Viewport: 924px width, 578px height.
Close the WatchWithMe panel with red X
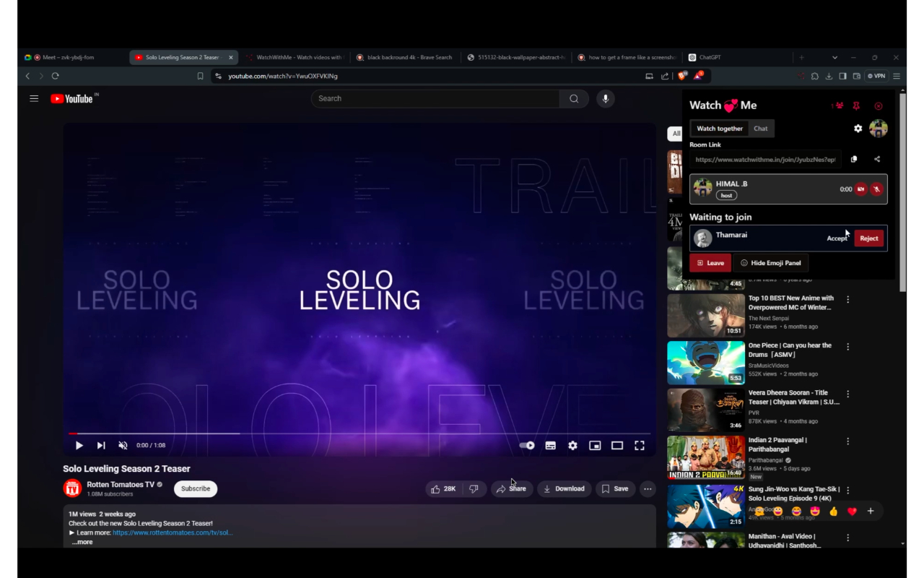[879, 105]
